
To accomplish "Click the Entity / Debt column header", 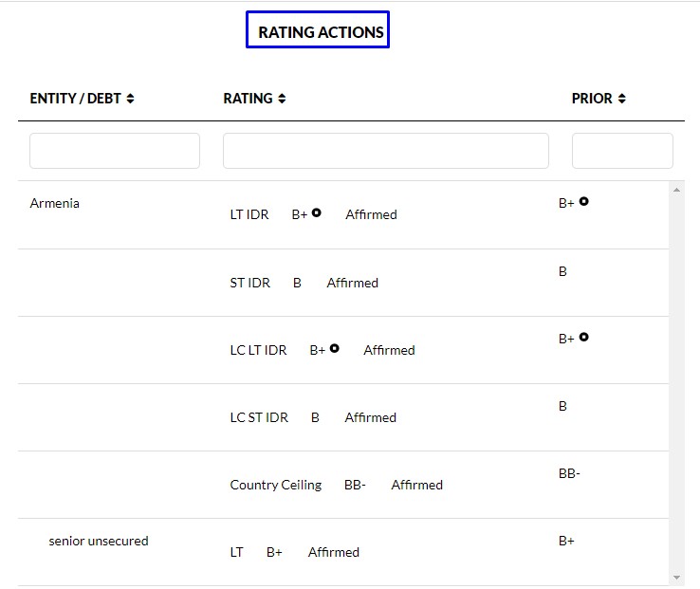I will click(75, 99).
